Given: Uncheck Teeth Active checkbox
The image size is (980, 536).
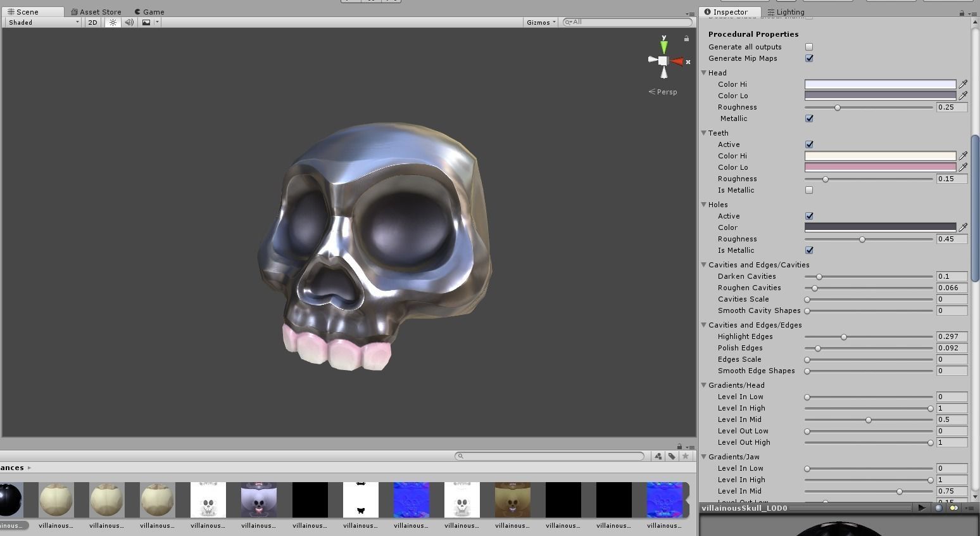Looking at the screenshot, I should pyautogui.click(x=809, y=144).
